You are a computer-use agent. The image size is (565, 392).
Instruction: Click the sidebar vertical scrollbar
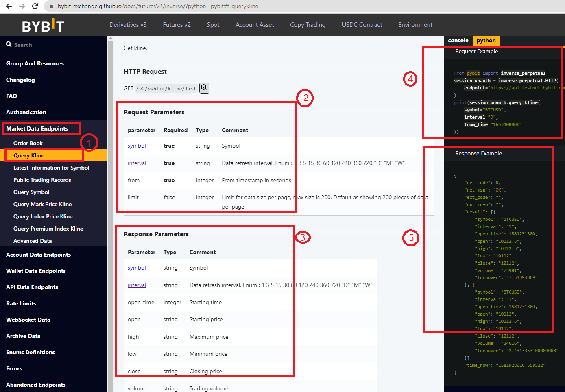pyautogui.click(x=109, y=216)
